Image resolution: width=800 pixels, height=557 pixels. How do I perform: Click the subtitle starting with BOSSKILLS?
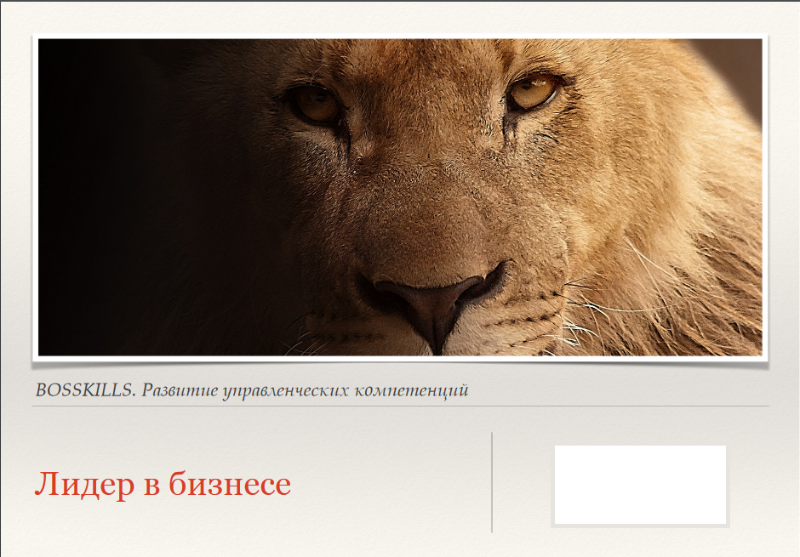pos(252,391)
